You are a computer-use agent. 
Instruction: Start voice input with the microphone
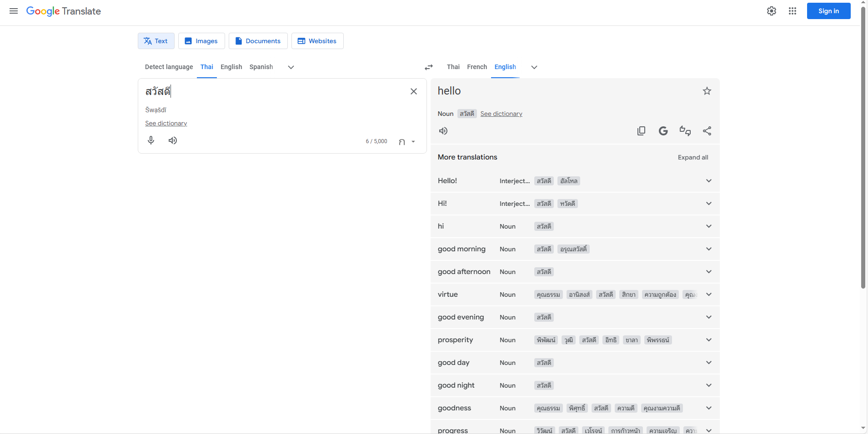(x=151, y=140)
